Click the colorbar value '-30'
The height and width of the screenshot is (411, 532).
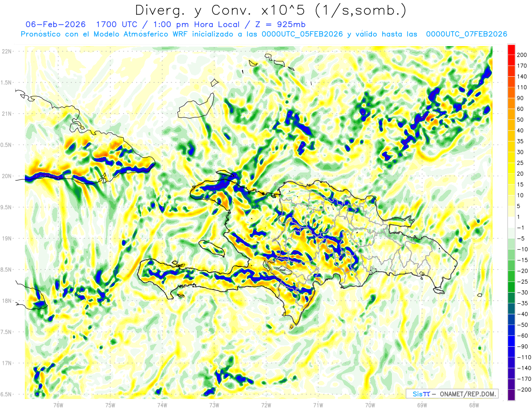coord(522,293)
